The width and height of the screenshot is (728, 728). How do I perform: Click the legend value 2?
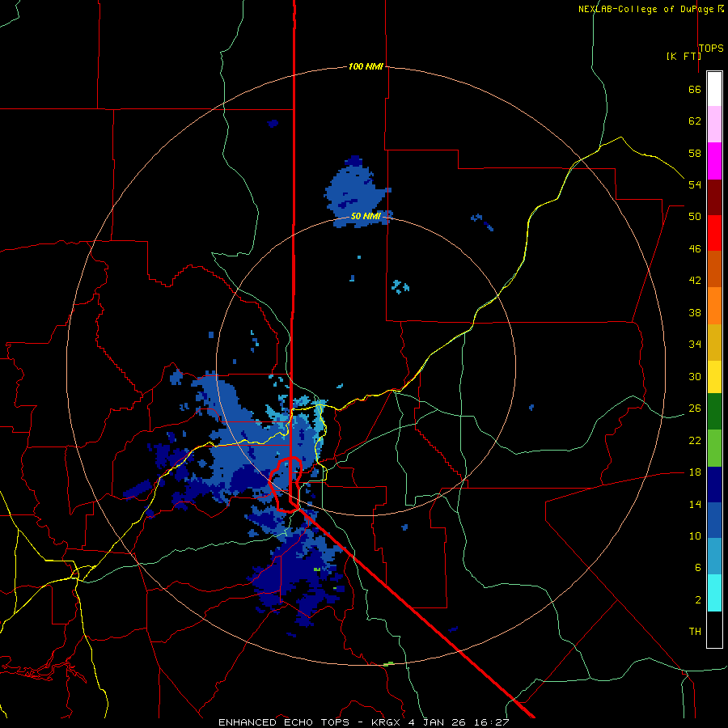coord(697,600)
